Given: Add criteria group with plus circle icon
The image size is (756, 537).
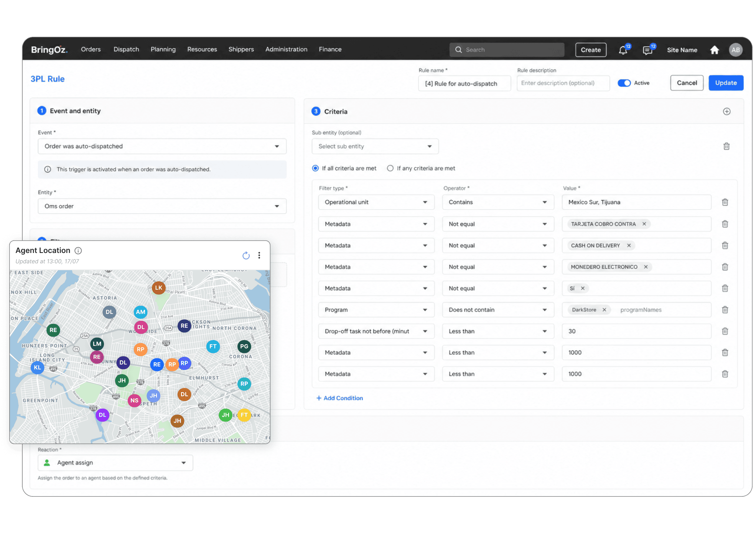Looking at the screenshot, I should pyautogui.click(x=726, y=112).
